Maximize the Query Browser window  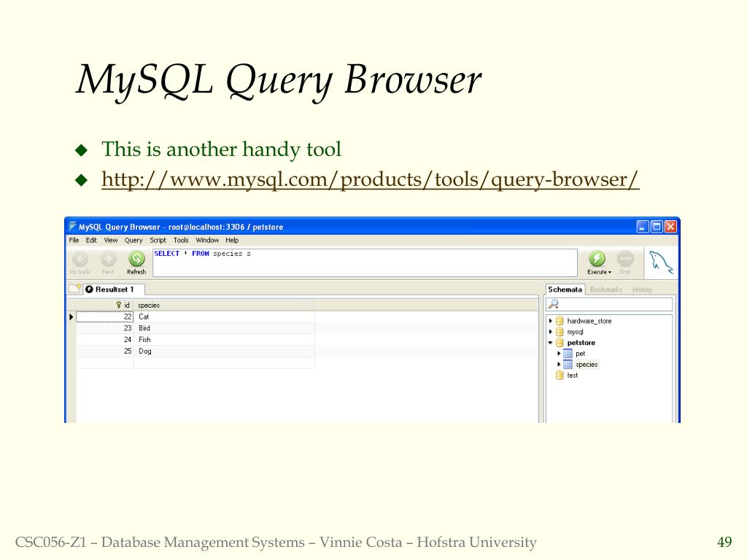coord(657,227)
